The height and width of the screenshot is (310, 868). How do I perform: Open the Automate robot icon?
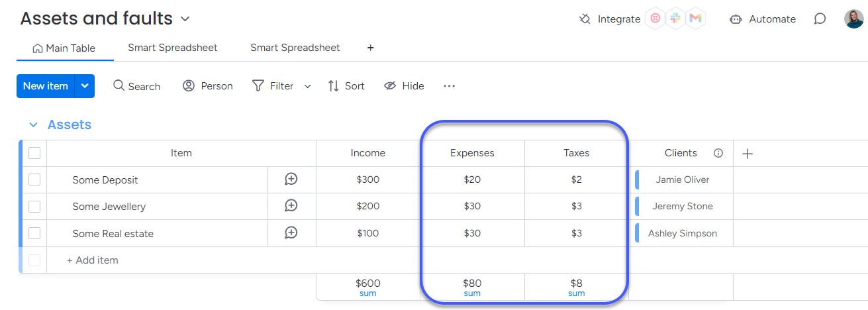(736, 19)
